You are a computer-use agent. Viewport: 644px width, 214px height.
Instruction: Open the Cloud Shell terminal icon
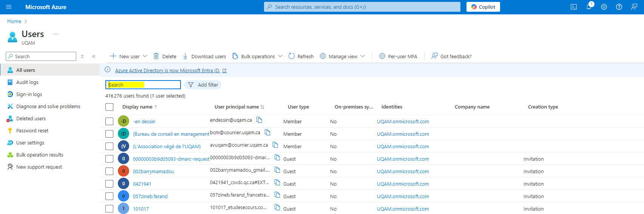573,7
